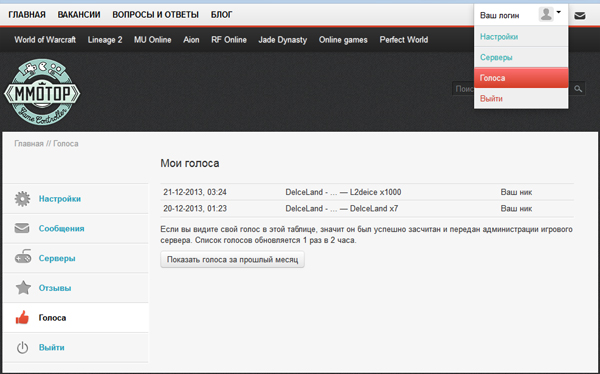Viewport: 600px width, 374px height.
Task: Open Серверы link in the left sidebar
Action: coord(57,258)
